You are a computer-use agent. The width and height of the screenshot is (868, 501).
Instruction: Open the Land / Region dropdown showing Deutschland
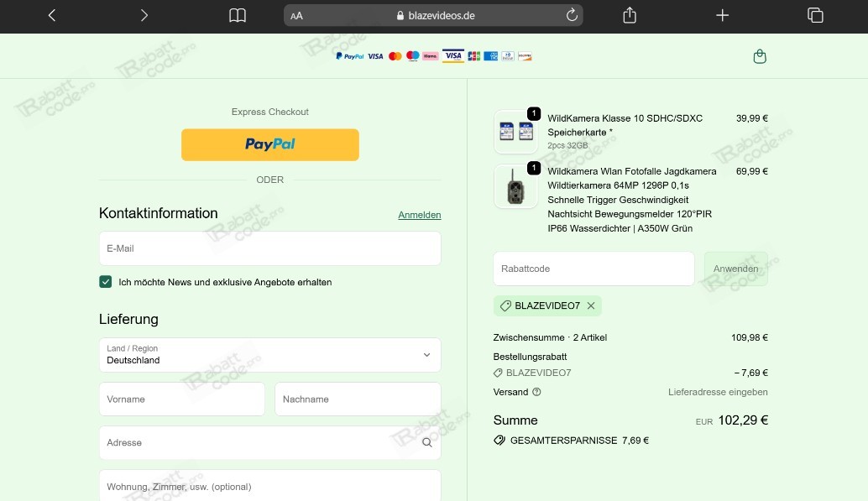269,355
